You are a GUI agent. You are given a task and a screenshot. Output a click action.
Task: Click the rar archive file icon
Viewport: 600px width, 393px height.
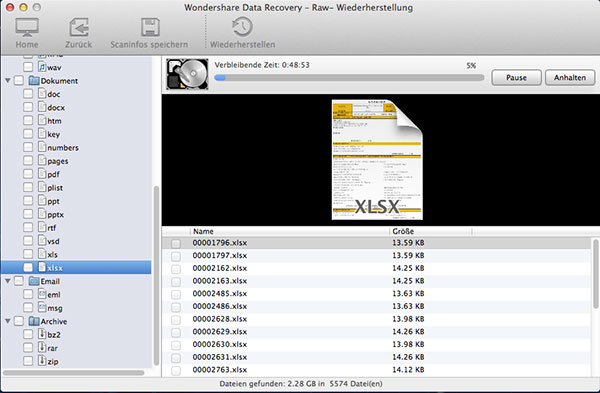tap(42, 347)
